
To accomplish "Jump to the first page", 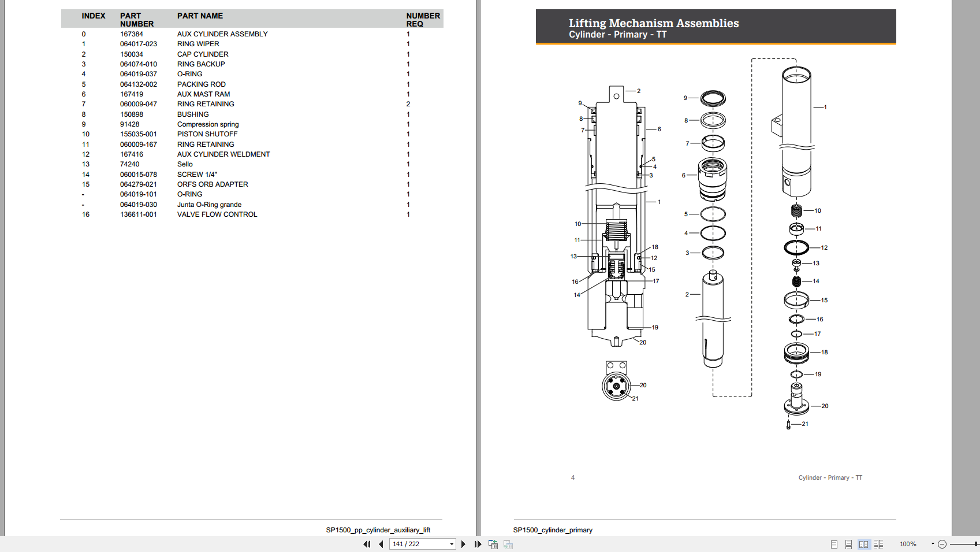I will (367, 544).
